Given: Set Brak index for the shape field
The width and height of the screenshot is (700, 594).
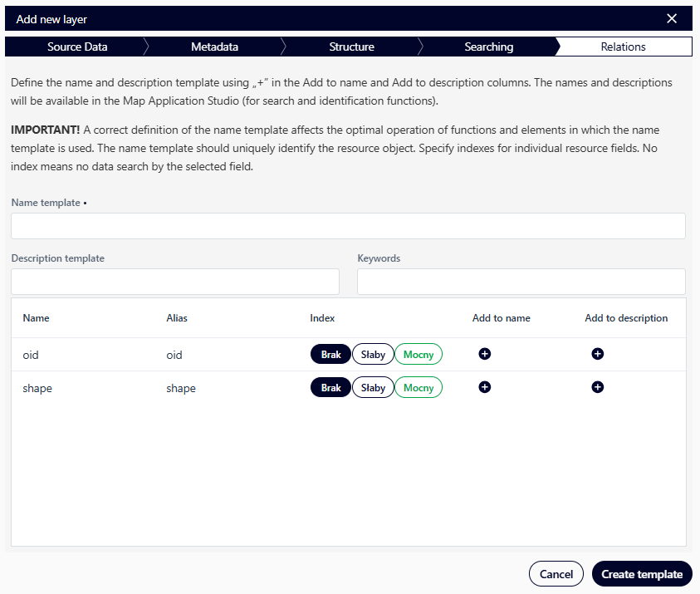Looking at the screenshot, I should click(x=330, y=387).
